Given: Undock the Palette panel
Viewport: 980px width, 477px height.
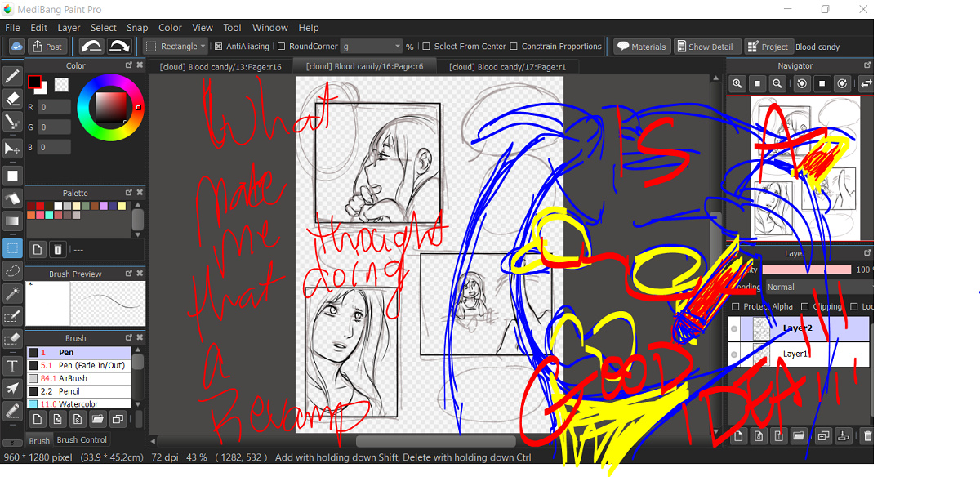Looking at the screenshot, I should [x=128, y=193].
